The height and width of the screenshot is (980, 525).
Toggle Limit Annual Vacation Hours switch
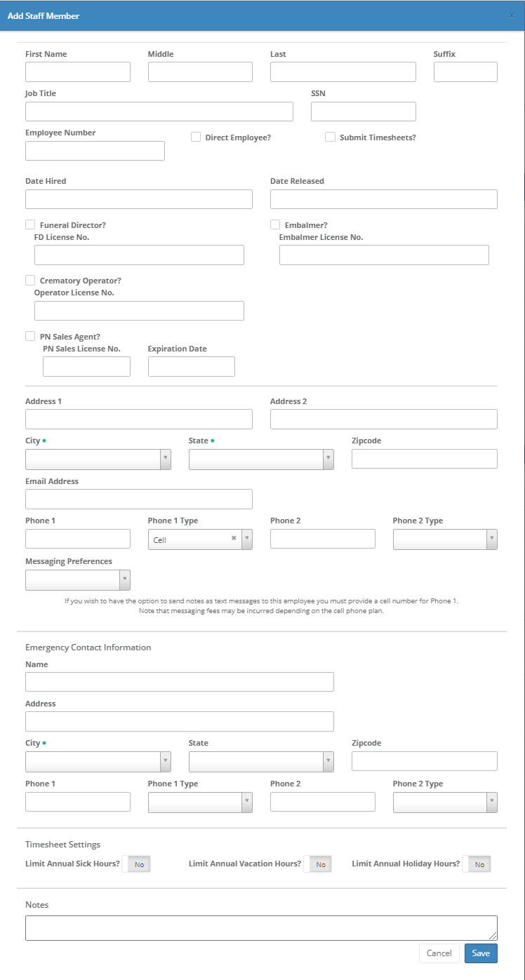pos(318,864)
